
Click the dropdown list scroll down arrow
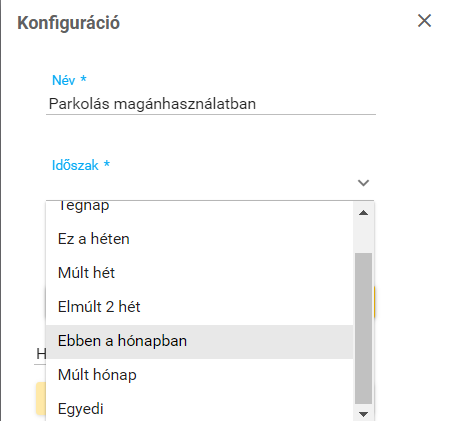tap(363, 414)
